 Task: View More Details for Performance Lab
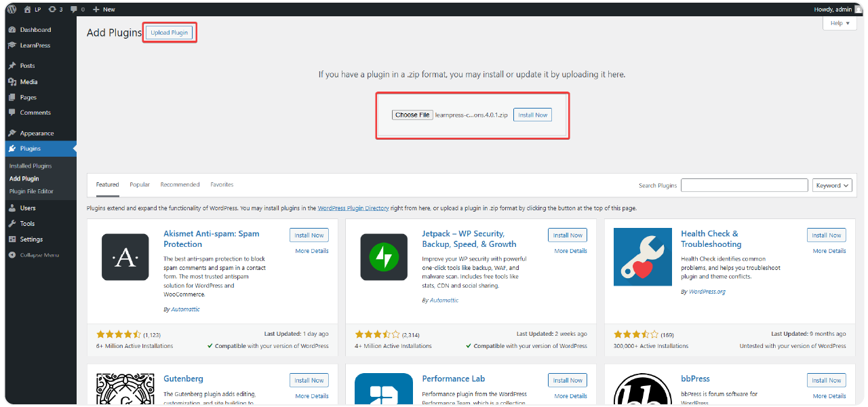(x=571, y=396)
